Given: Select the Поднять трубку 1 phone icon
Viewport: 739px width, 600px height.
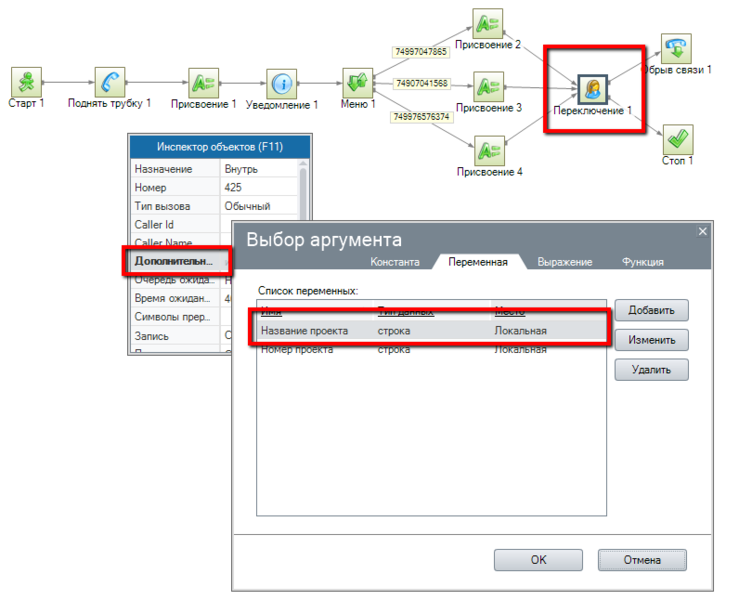Looking at the screenshot, I should pyautogui.click(x=110, y=82).
